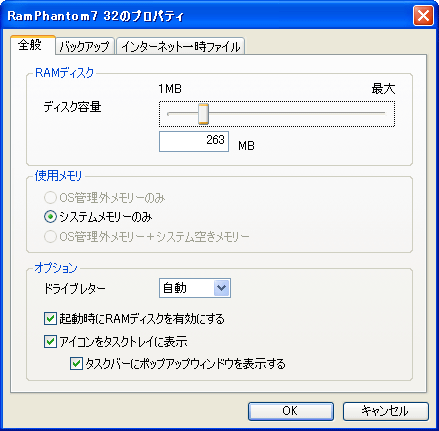Open the バックアップ tab
This screenshot has width=439, height=431.
point(85,47)
